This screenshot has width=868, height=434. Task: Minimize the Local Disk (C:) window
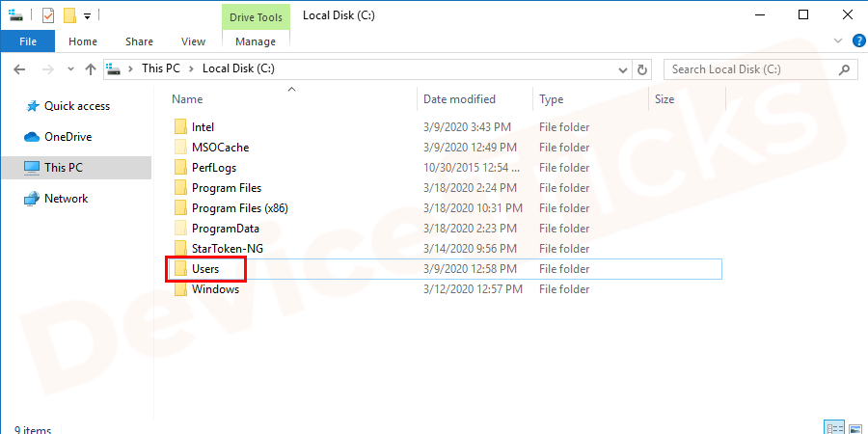tap(760, 15)
